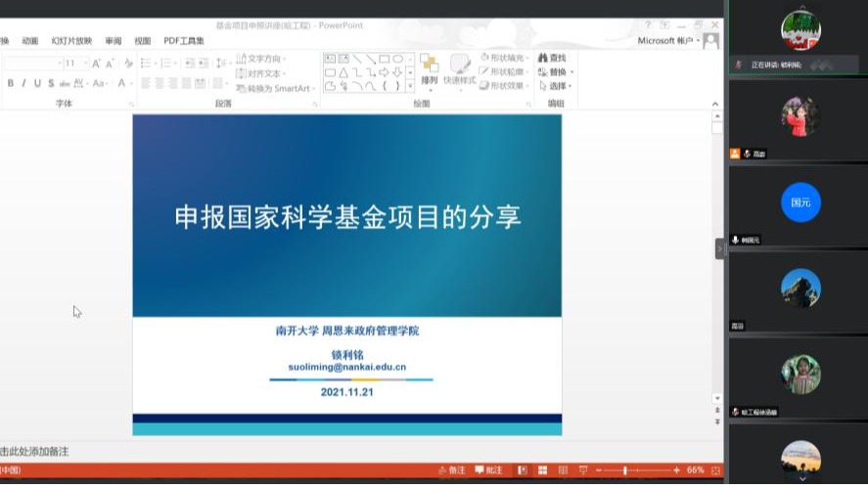The height and width of the screenshot is (488, 868).
Task: Expand the shapes gallery more arrow
Action: point(410,86)
